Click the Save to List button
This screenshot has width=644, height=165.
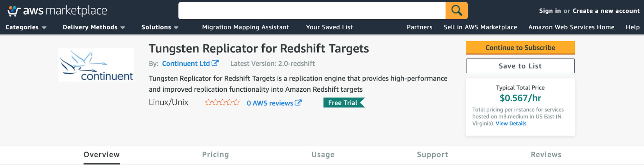pyautogui.click(x=520, y=66)
